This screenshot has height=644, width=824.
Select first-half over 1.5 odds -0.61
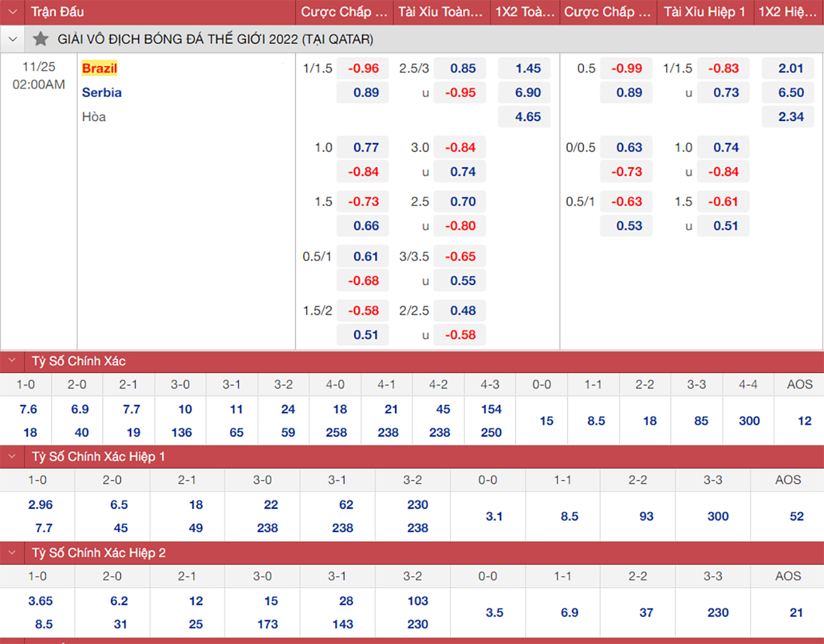[x=723, y=202]
